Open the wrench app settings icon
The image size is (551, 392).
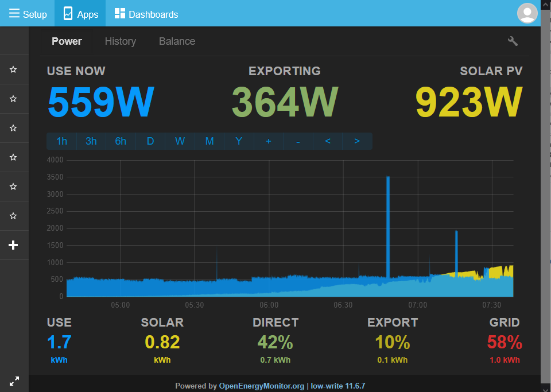point(513,41)
